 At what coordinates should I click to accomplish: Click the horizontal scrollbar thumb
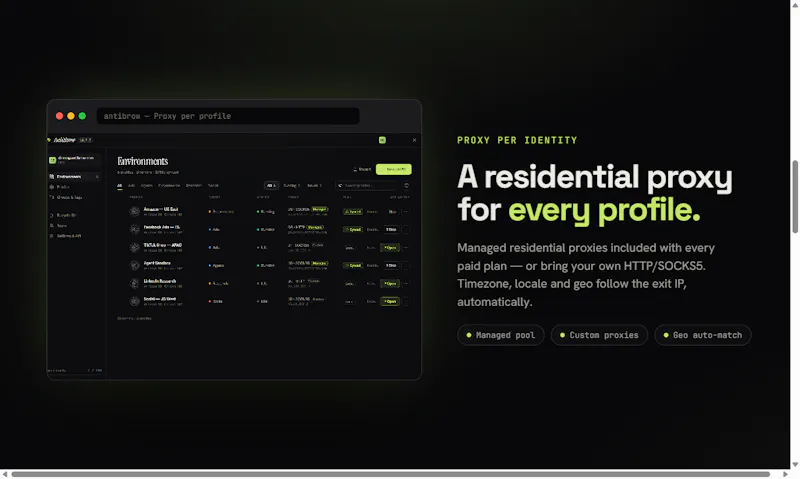[390, 474]
